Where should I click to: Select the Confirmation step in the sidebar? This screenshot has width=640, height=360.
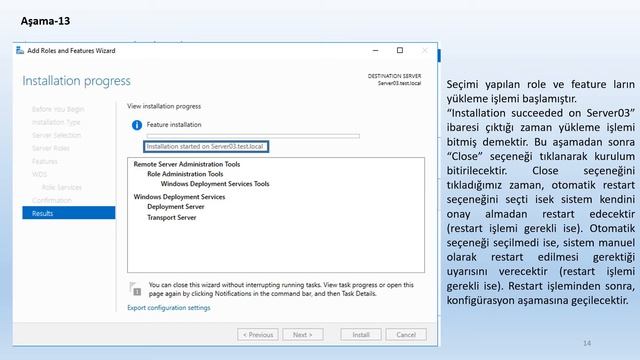(52, 200)
